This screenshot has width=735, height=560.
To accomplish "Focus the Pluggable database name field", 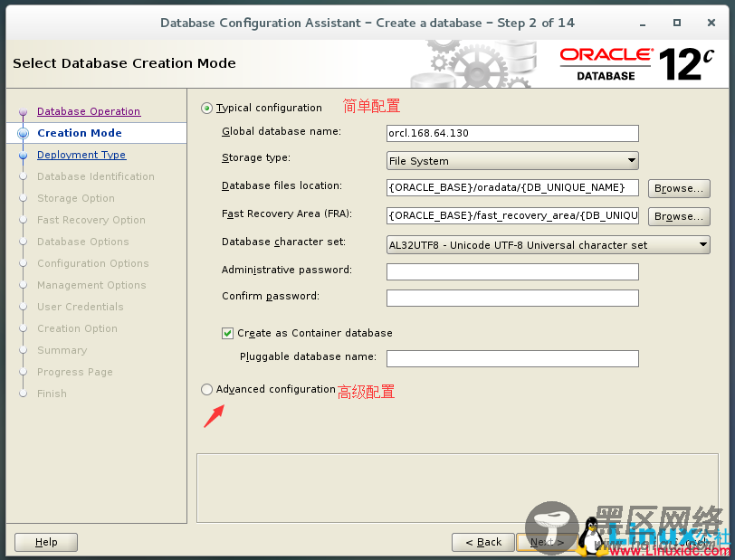I will tap(512, 358).
